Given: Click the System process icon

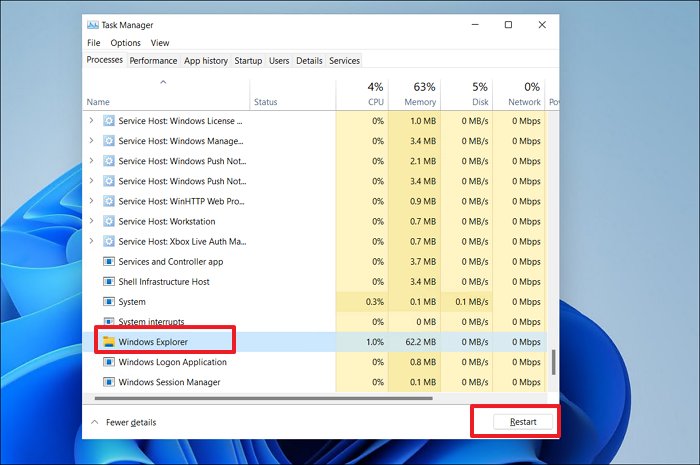Looking at the screenshot, I should (108, 302).
